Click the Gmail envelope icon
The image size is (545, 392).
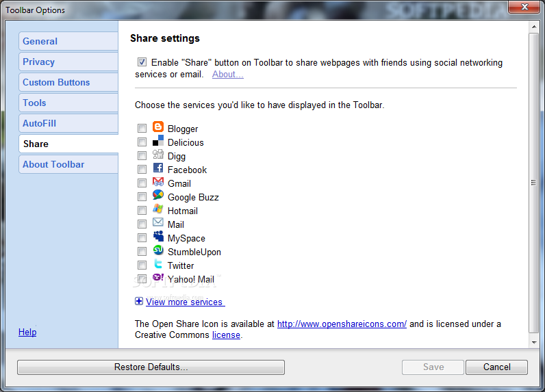(158, 182)
